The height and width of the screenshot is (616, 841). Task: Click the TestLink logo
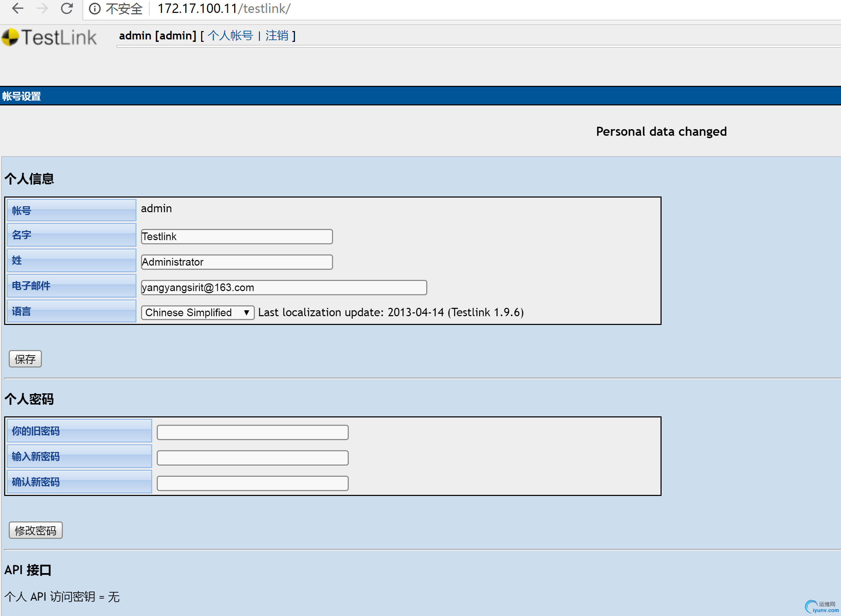49,37
